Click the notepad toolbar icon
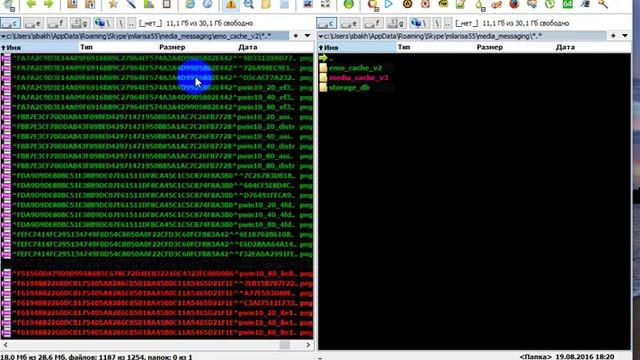Image resolution: width=640 pixels, height=360 pixels. [x=460, y=4]
